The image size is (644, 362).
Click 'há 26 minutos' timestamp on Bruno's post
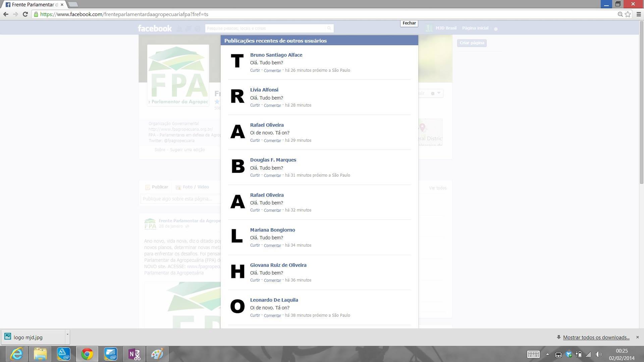tap(298, 70)
